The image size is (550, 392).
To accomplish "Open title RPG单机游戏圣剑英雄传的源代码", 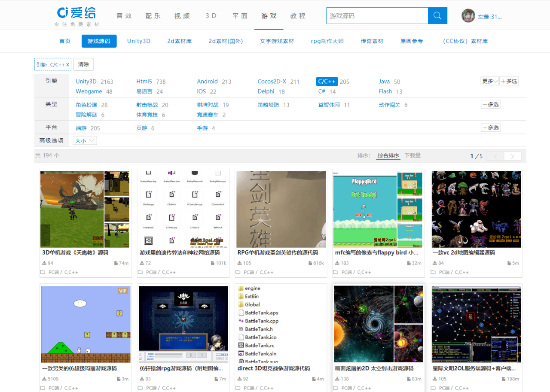I will coord(278,252).
